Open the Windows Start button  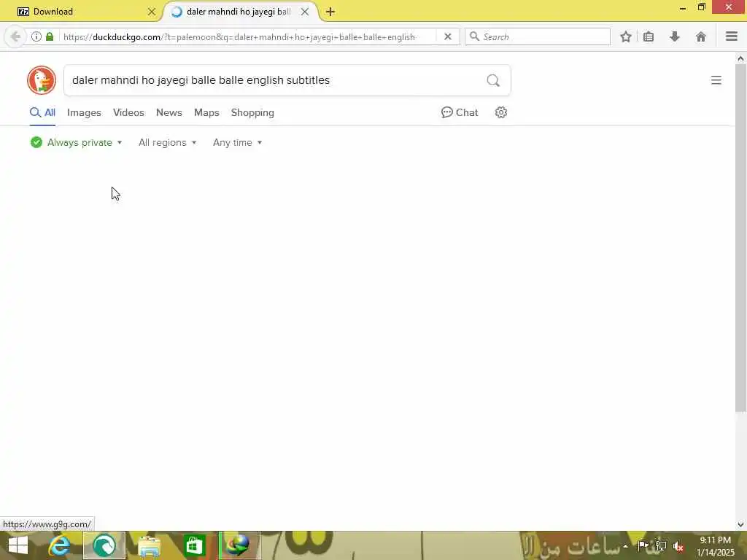[18, 545]
